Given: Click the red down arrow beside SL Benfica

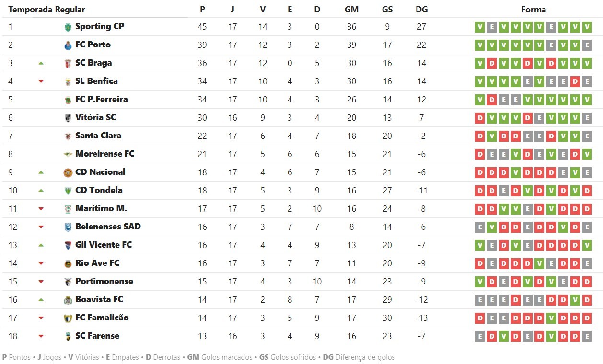Looking at the screenshot, I should point(41,81).
